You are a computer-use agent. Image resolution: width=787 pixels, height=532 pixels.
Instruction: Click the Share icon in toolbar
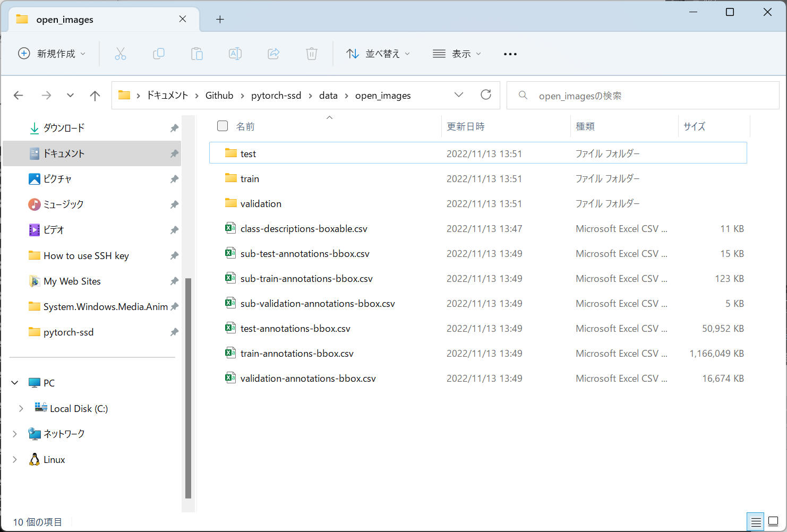click(273, 54)
